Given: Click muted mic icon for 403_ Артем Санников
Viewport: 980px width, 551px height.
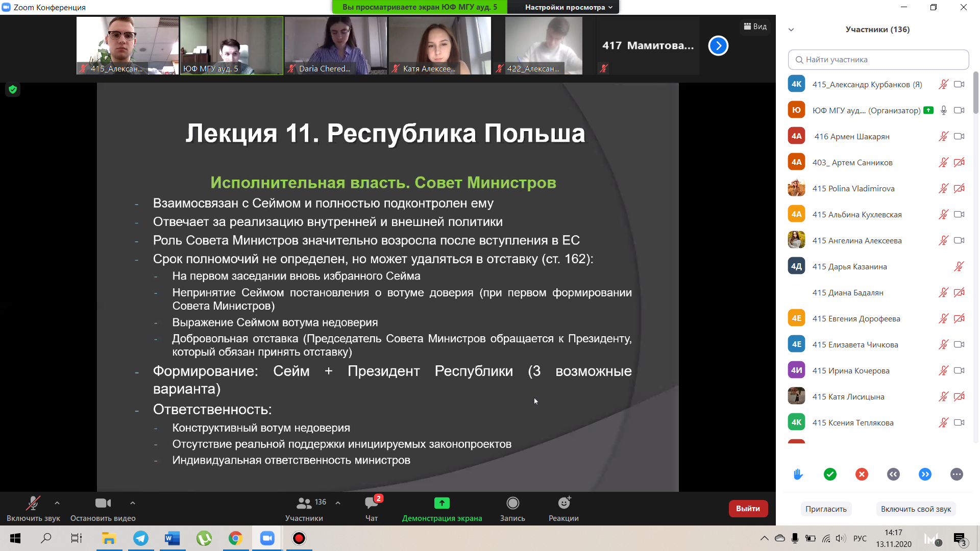Looking at the screenshot, I should coord(944,162).
